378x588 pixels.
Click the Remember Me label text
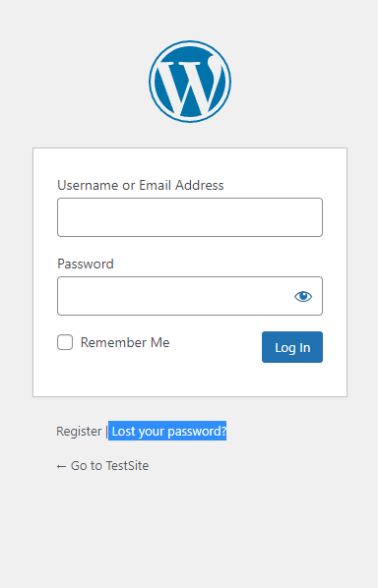125,342
